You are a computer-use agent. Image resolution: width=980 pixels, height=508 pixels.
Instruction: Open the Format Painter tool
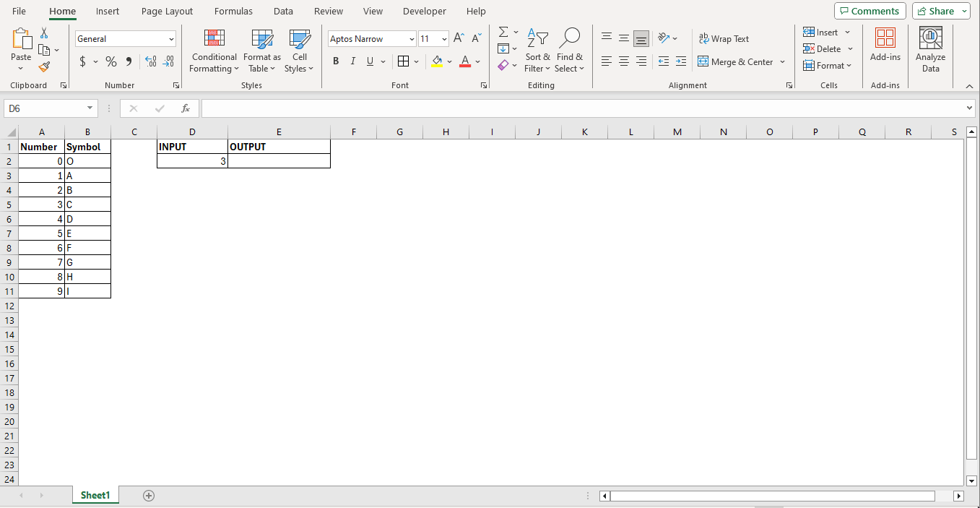tap(43, 67)
